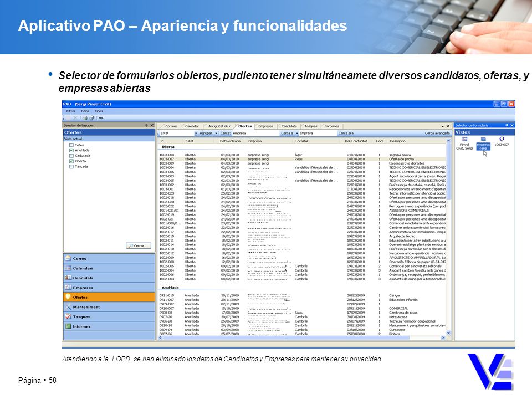Pin the Selector de tasques panel
This screenshot has height=399, width=532.
tap(146, 126)
